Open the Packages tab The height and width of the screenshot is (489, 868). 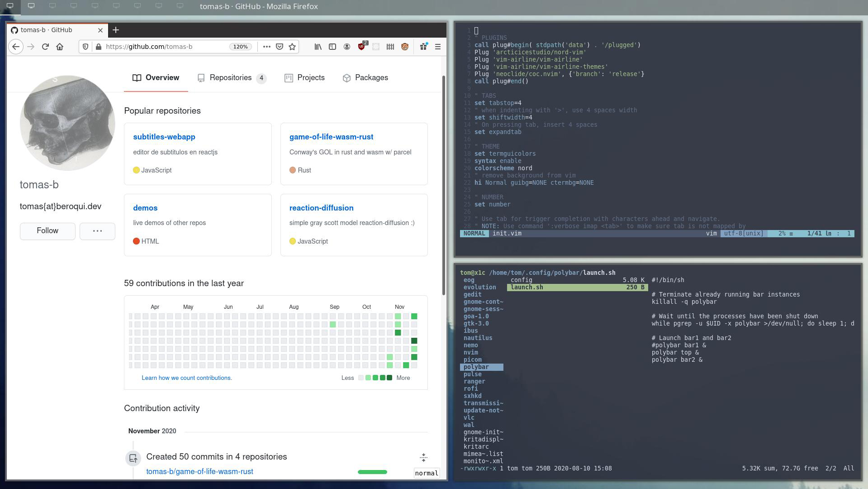(x=365, y=78)
